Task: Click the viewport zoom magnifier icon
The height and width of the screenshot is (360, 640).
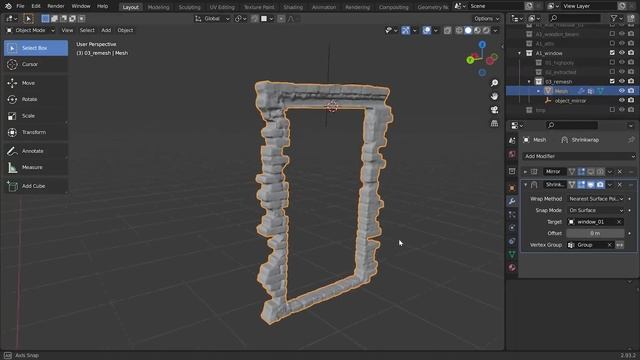Action: (494, 83)
